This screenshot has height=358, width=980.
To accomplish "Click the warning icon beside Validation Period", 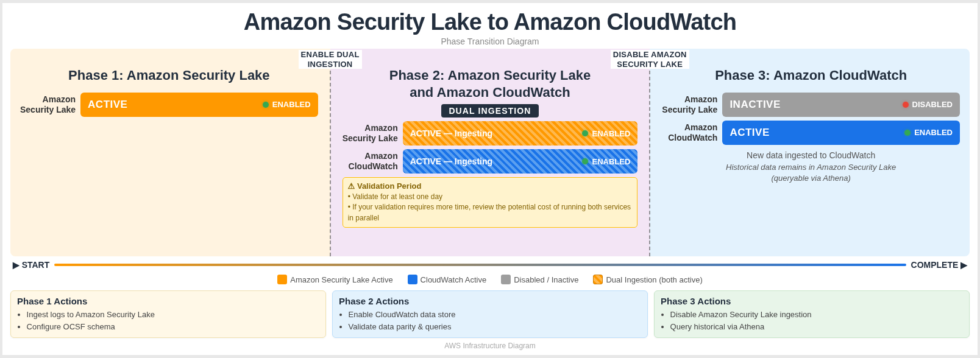I will click(351, 186).
